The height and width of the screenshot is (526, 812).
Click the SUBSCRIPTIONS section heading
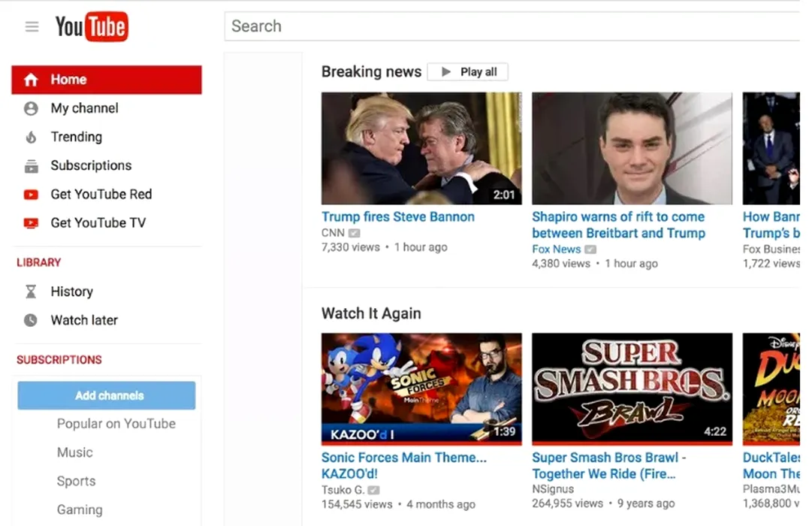59,360
